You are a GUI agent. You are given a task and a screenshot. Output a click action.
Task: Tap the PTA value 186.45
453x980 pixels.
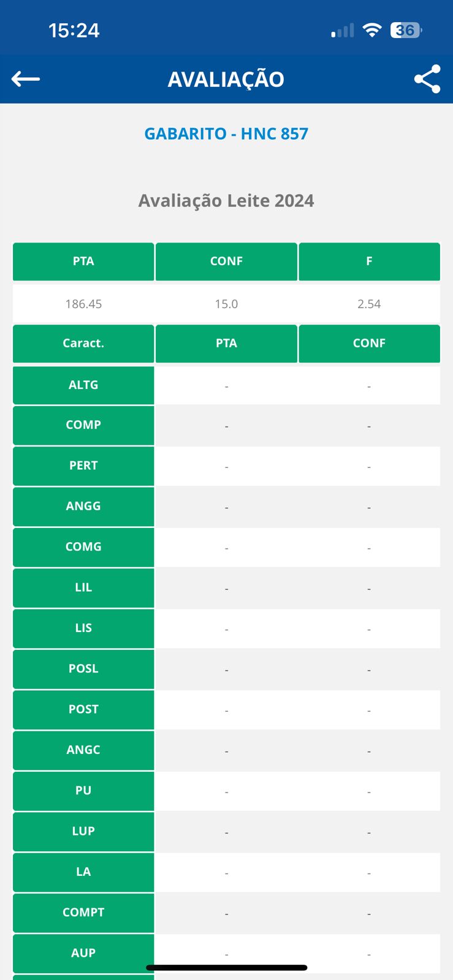[83, 304]
